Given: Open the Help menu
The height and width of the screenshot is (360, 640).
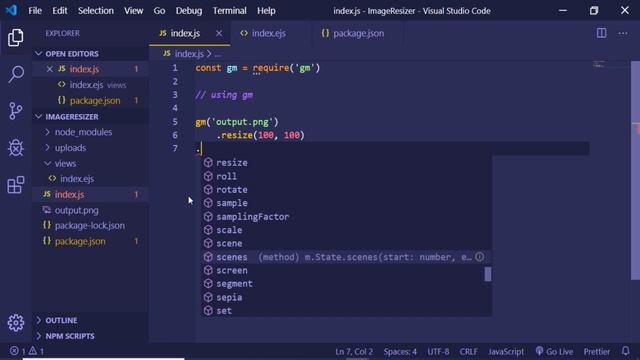Looking at the screenshot, I should point(266,11).
